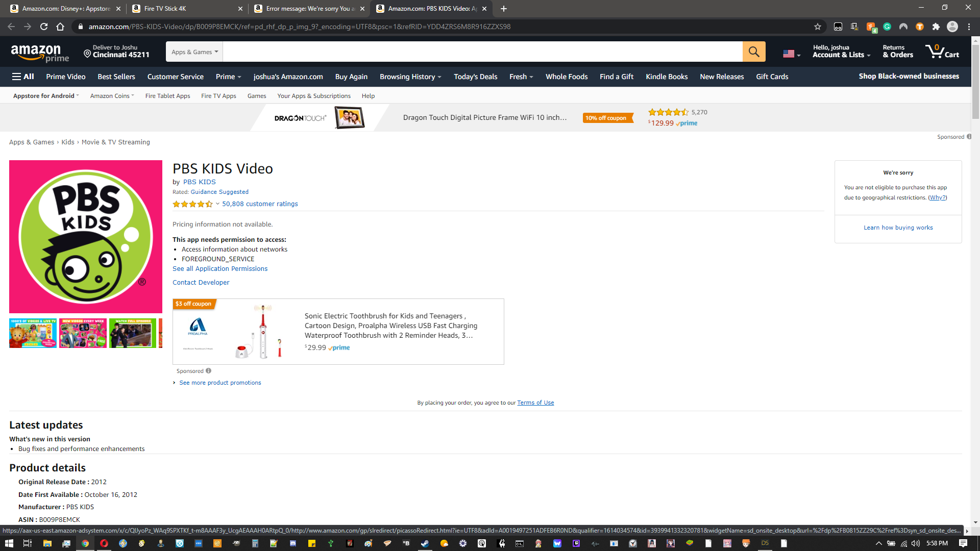Expand the Browsing History dropdown
This screenshot has width=980, height=551.
410,77
